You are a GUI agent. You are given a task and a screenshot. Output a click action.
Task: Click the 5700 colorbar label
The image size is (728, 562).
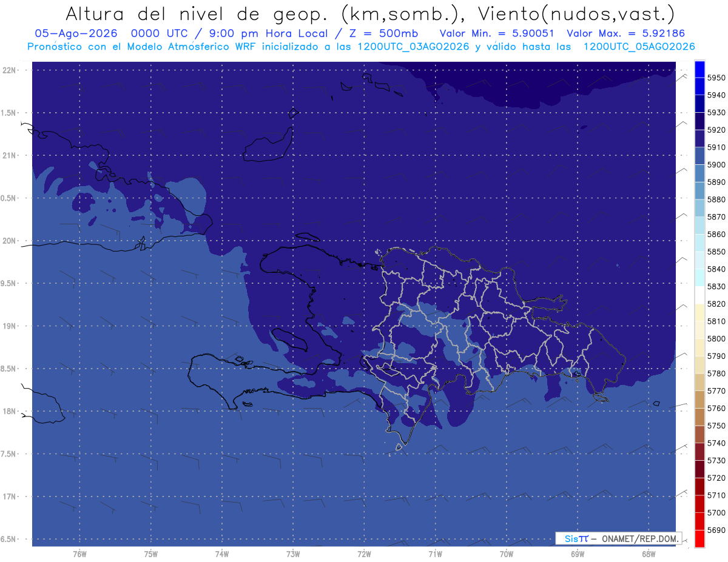pyautogui.click(x=716, y=512)
